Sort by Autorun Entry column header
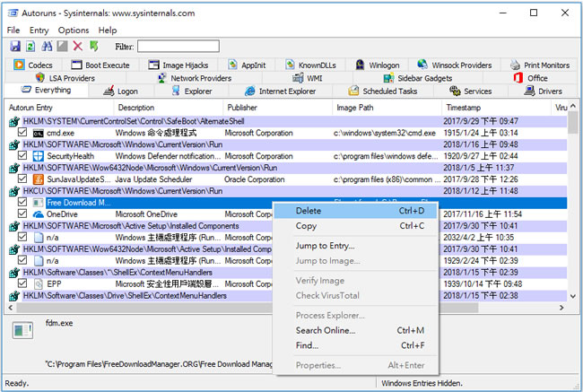Image resolution: width=583 pixels, height=392 pixels. coord(59,108)
